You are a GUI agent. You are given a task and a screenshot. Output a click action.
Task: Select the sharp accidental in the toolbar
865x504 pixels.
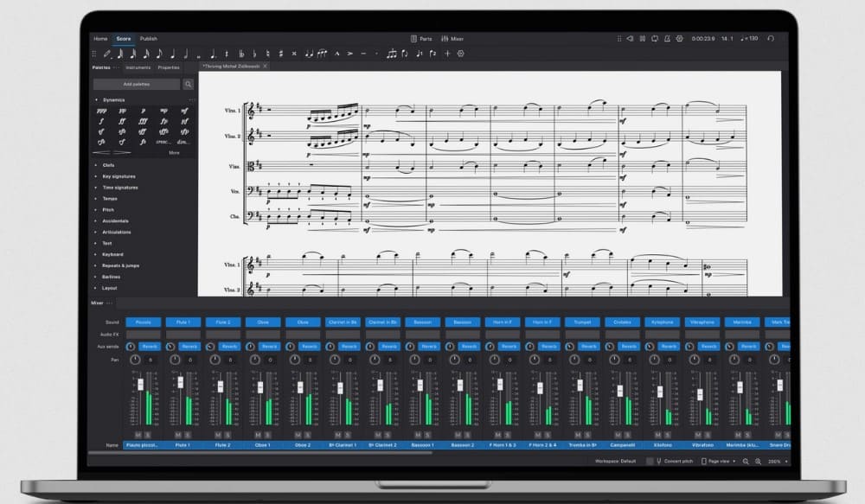point(281,54)
